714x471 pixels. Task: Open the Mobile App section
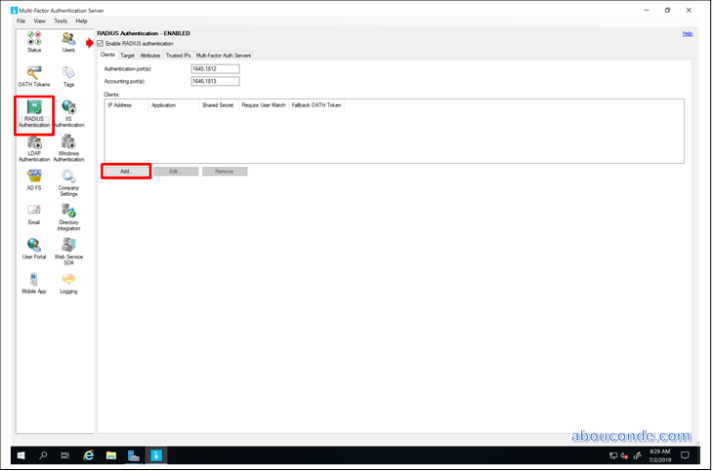point(34,282)
